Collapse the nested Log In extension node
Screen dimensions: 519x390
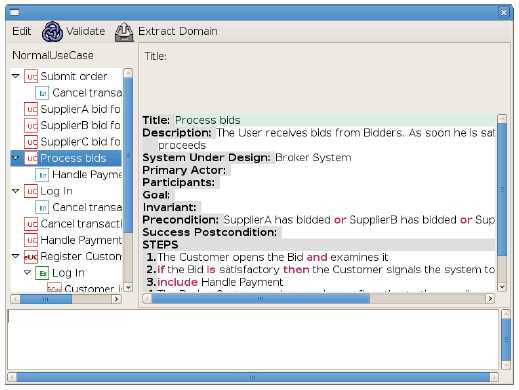click(x=28, y=273)
